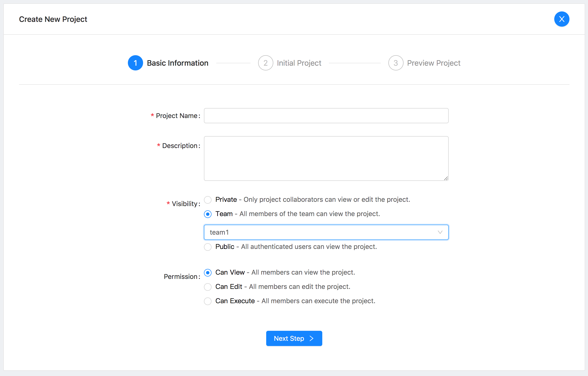Screen dimensions: 588x376
Task: Switch to the Preview Project step
Action: (434, 63)
